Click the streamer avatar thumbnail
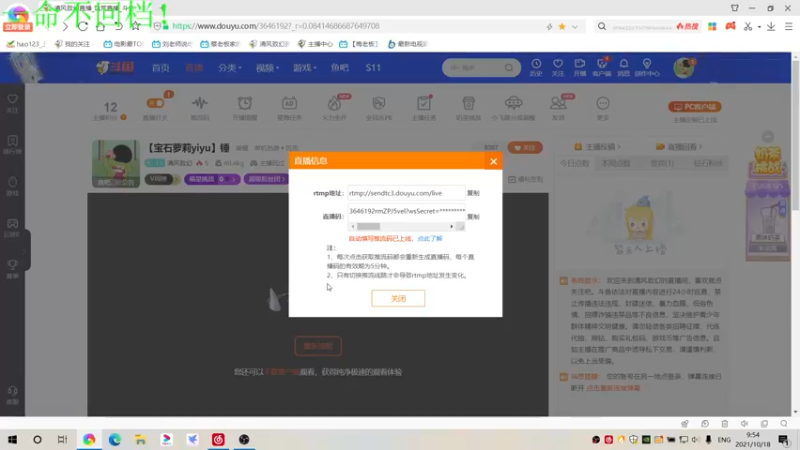800x450 pixels. tap(116, 163)
